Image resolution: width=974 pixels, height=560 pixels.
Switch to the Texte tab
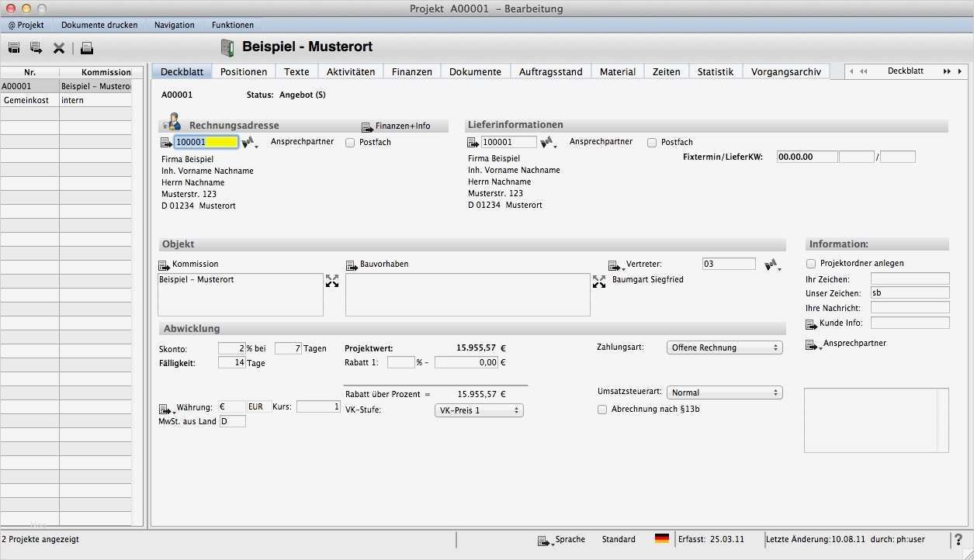click(296, 71)
